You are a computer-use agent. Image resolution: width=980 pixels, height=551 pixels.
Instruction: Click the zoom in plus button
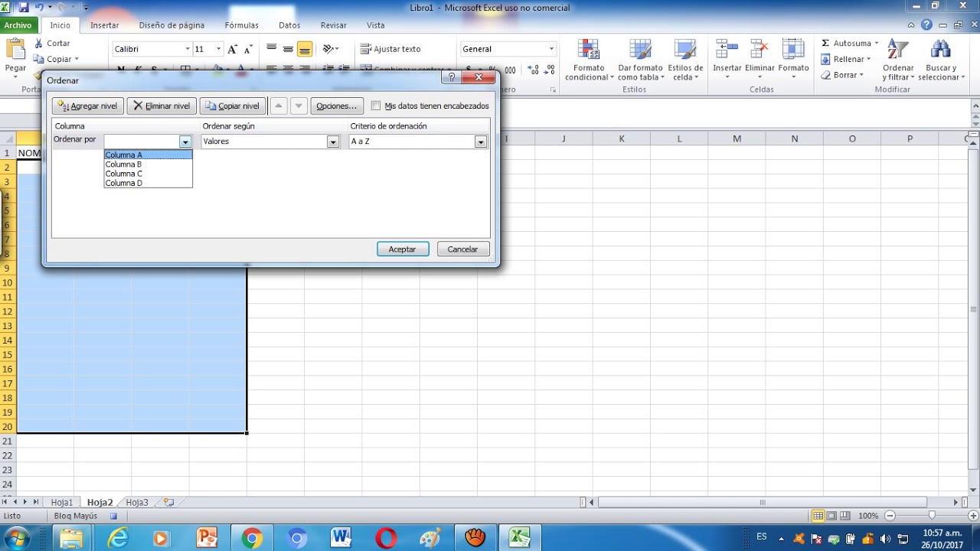(972, 516)
